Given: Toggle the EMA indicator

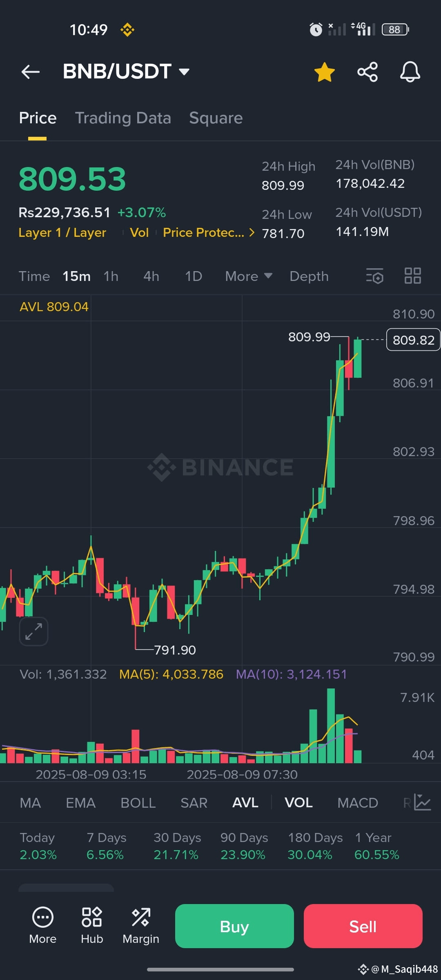Looking at the screenshot, I should (80, 803).
